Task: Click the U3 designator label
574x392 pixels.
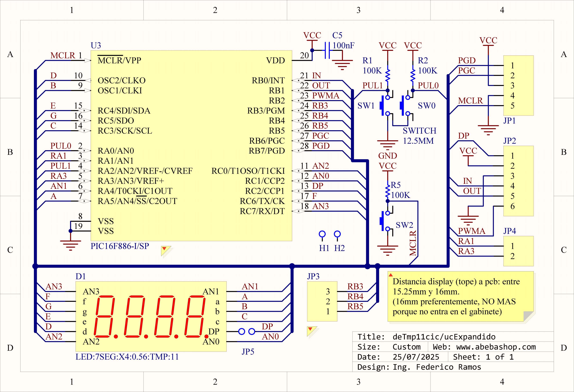Action: pyautogui.click(x=96, y=46)
